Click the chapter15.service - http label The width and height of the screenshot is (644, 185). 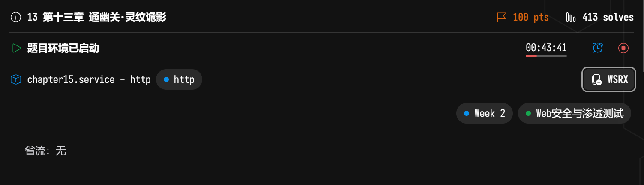(x=89, y=79)
